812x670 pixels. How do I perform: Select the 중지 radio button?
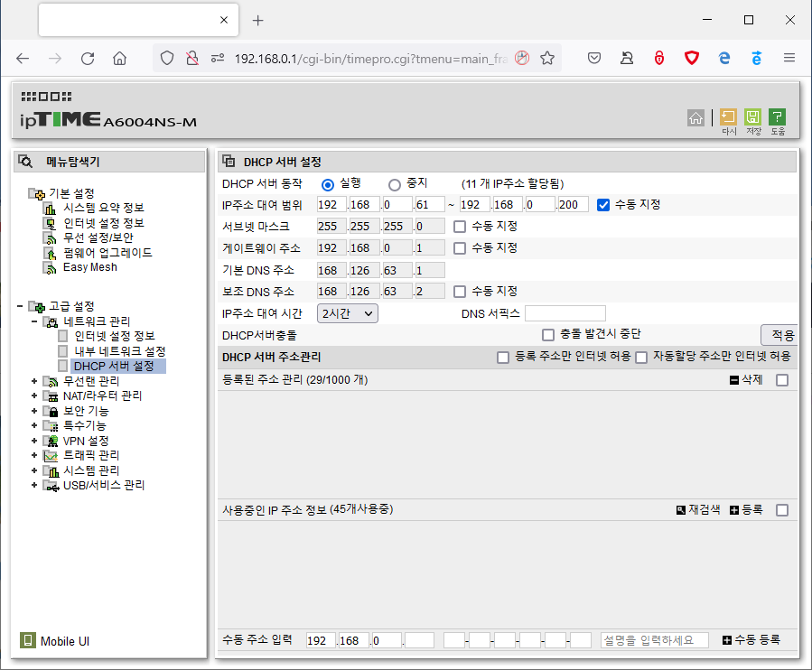pyautogui.click(x=394, y=185)
